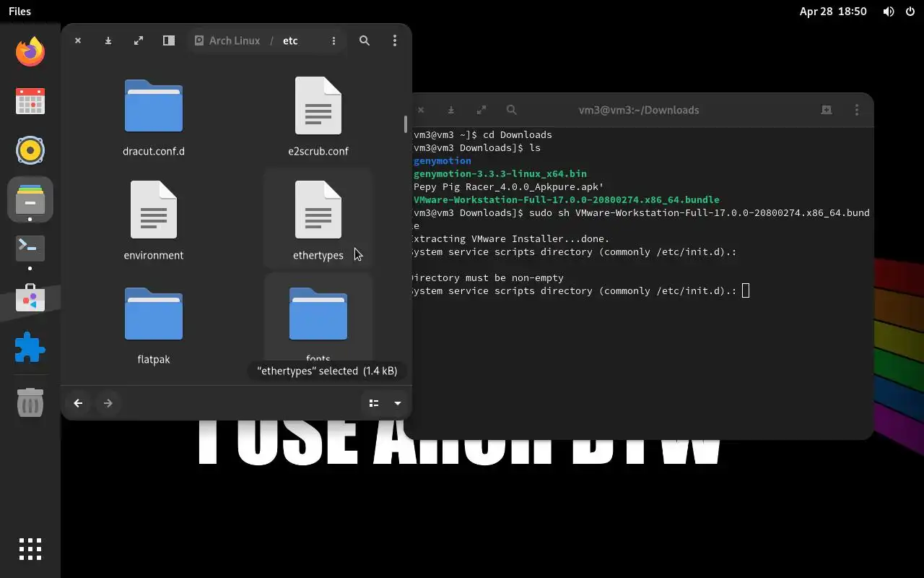Select the flatpak folder
Screen dimensions: 924x578
point(154,325)
